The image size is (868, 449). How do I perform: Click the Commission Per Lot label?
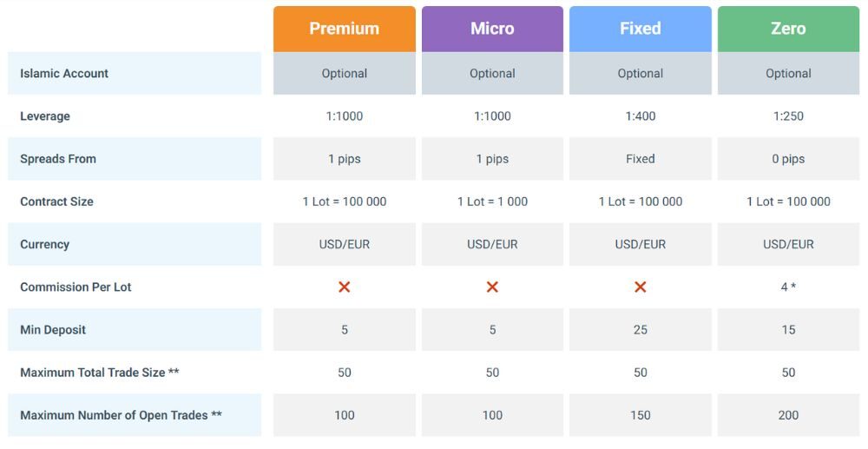[x=76, y=287]
